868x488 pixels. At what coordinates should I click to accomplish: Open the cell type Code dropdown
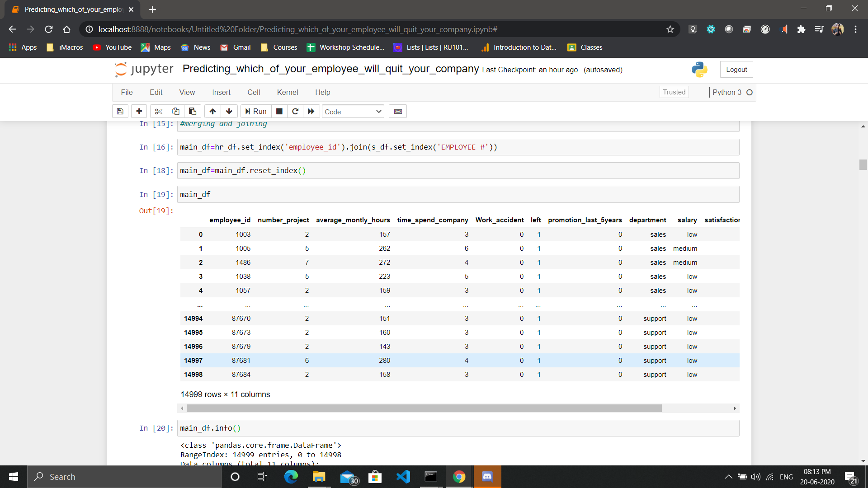coord(353,112)
